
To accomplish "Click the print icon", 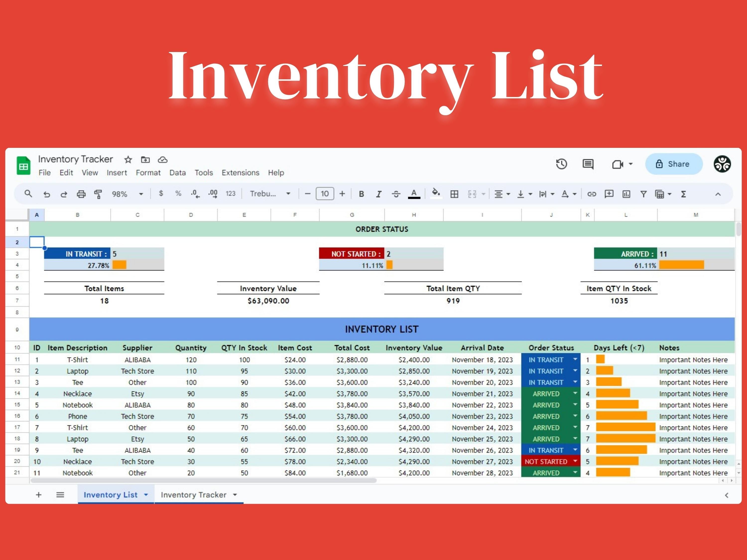I will [81, 194].
